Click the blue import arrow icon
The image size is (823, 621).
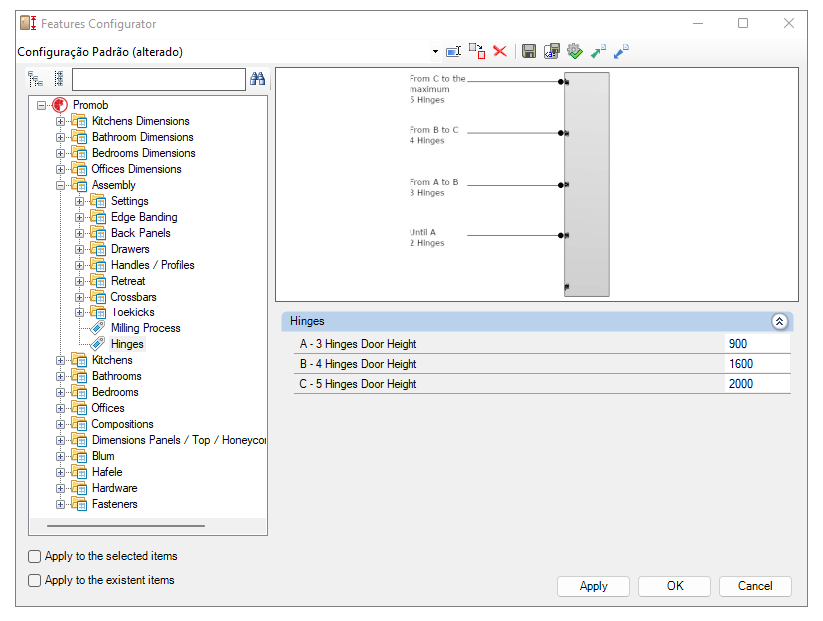coord(621,51)
